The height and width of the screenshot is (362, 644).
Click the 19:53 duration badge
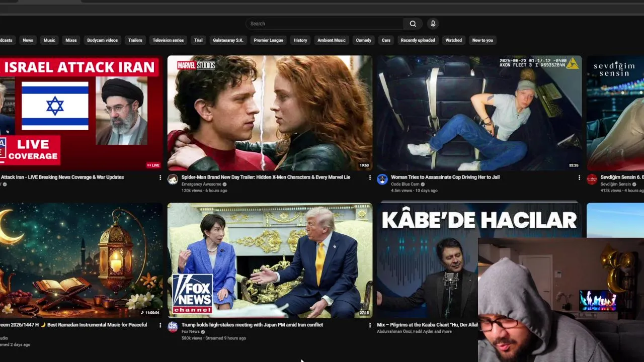click(x=364, y=165)
